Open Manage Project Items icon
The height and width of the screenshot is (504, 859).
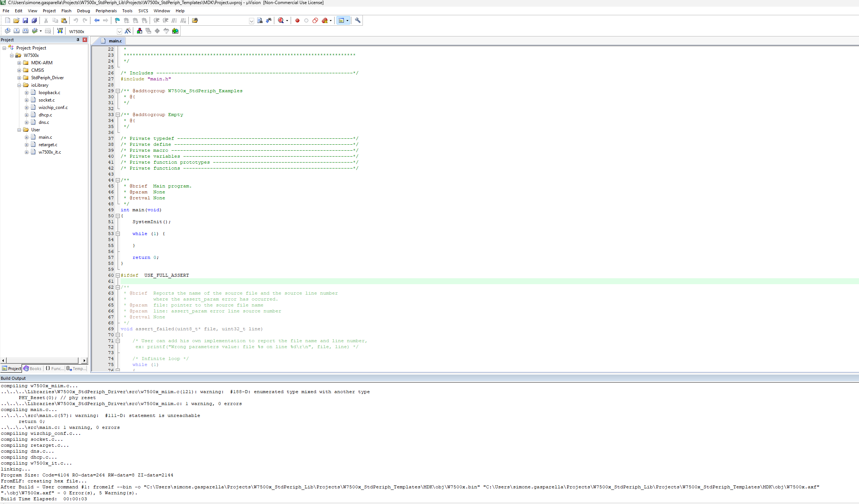pos(140,31)
